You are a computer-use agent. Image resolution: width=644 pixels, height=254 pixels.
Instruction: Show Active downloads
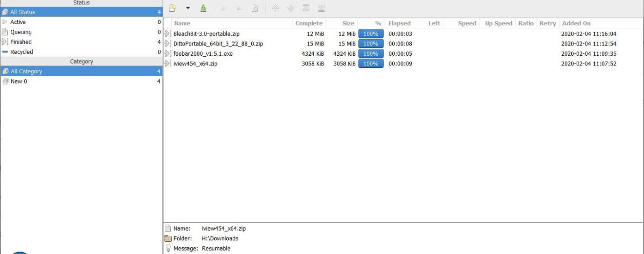pos(81,22)
